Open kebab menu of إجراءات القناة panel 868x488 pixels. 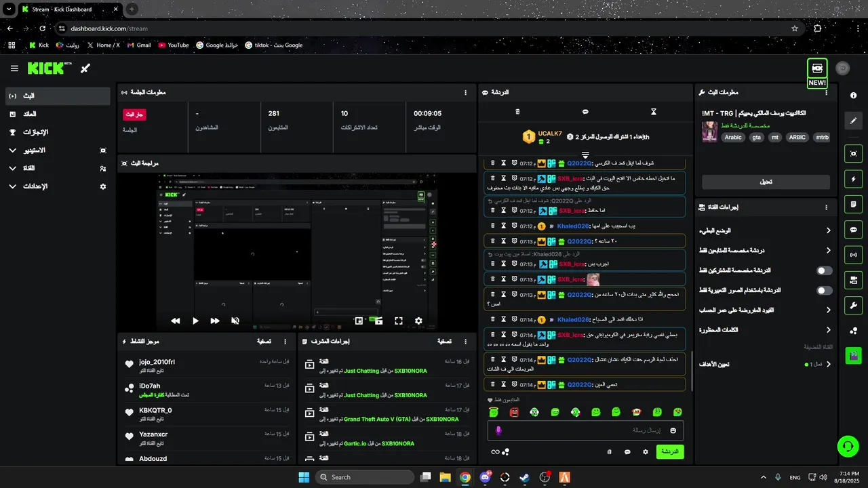coord(826,207)
